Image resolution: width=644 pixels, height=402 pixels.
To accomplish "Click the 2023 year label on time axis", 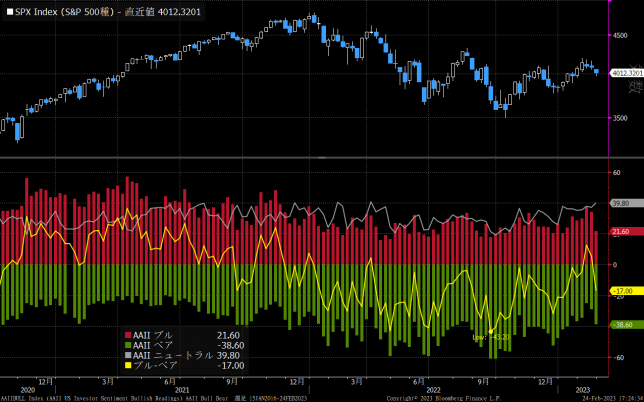I will click(x=583, y=390).
